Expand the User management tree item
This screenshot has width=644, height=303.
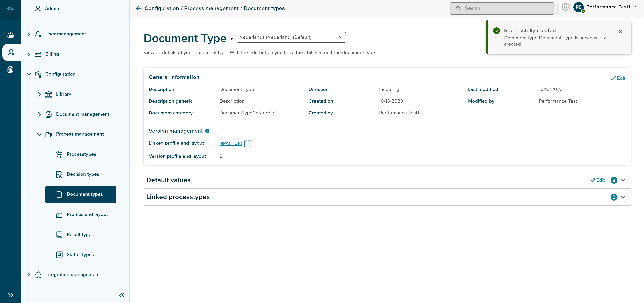(29, 34)
